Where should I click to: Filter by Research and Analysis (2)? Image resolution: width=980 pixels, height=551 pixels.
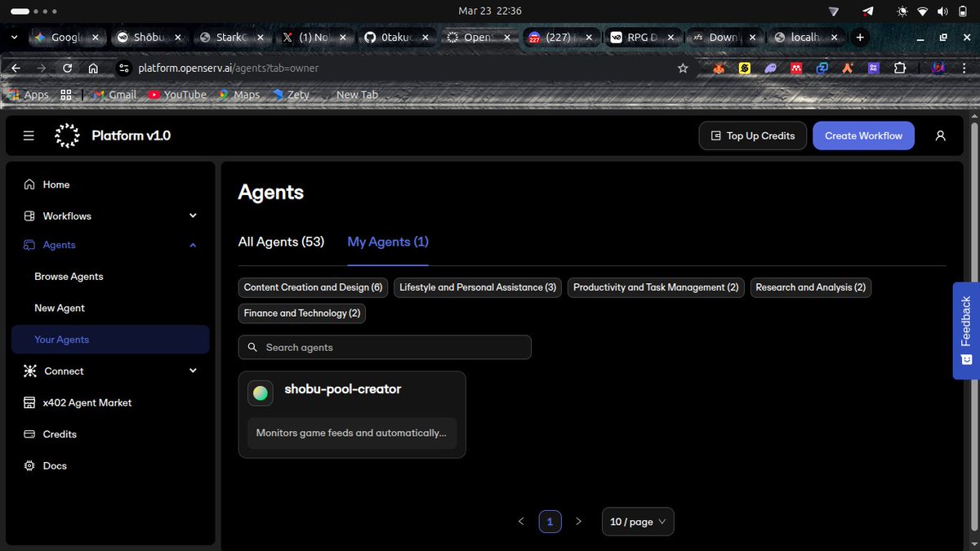811,287
